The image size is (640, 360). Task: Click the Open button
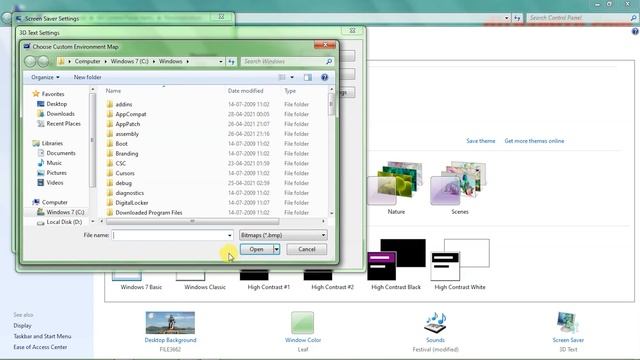click(x=256, y=249)
